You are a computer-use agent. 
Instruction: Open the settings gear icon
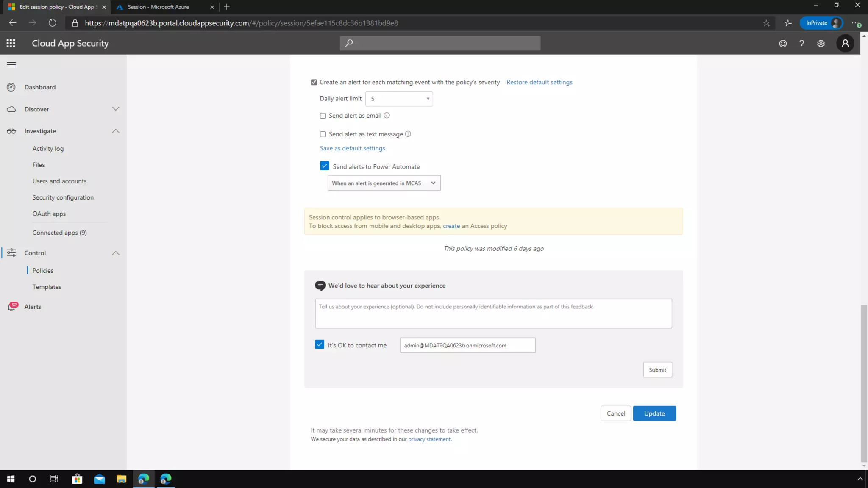pos(821,44)
